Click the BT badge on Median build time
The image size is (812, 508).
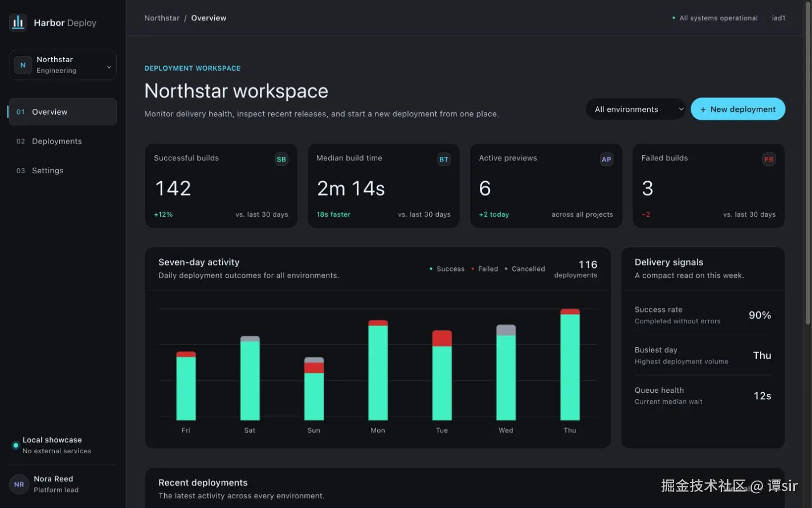pyautogui.click(x=444, y=160)
